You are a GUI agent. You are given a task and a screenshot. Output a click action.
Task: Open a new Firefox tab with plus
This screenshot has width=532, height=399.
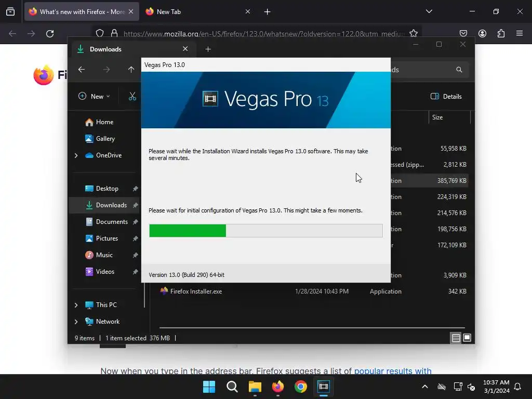(x=268, y=12)
